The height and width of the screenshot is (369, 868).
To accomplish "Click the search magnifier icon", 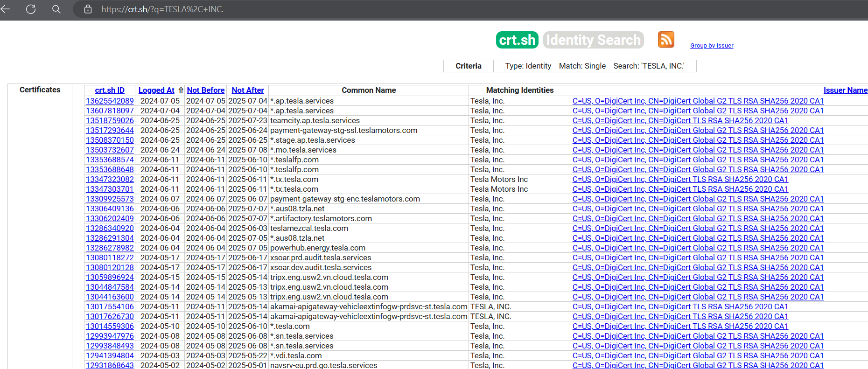I will tap(56, 9).
